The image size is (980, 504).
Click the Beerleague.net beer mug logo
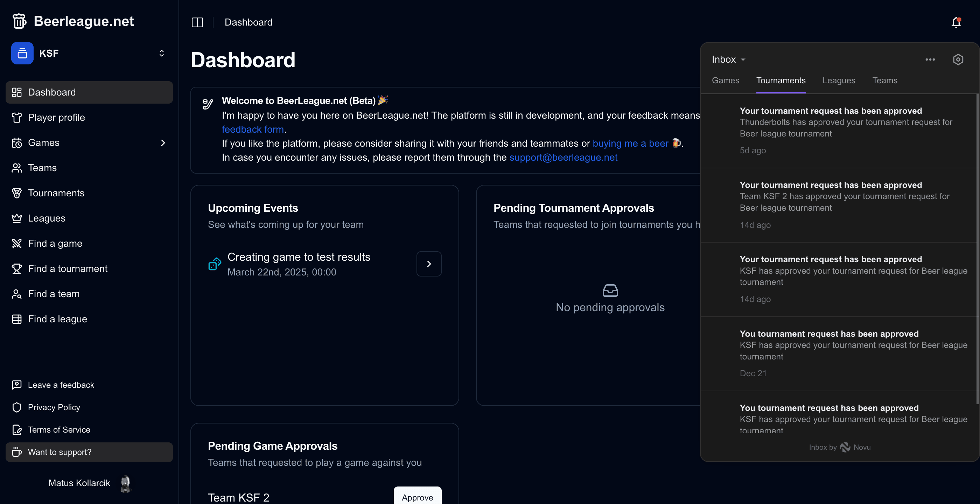click(19, 21)
